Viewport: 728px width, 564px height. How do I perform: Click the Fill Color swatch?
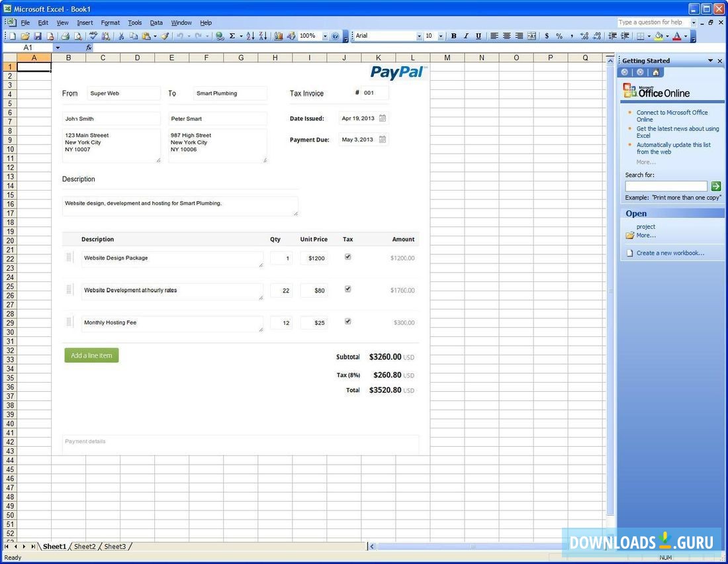pyautogui.click(x=659, y=36)
